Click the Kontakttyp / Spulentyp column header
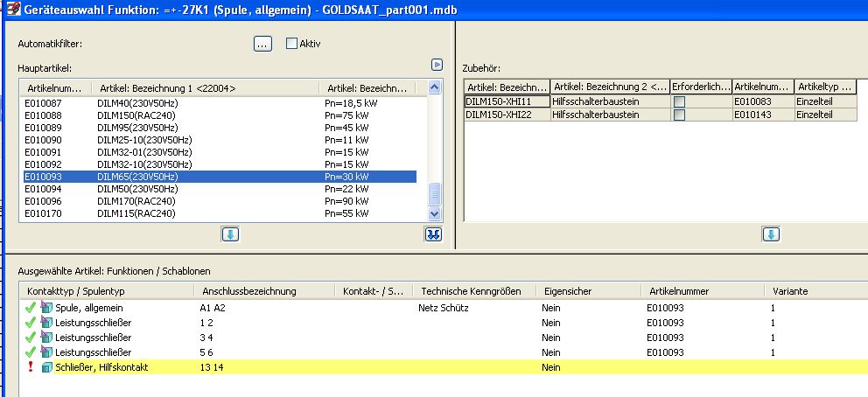 pyautogui.click(x=108, y=291)
